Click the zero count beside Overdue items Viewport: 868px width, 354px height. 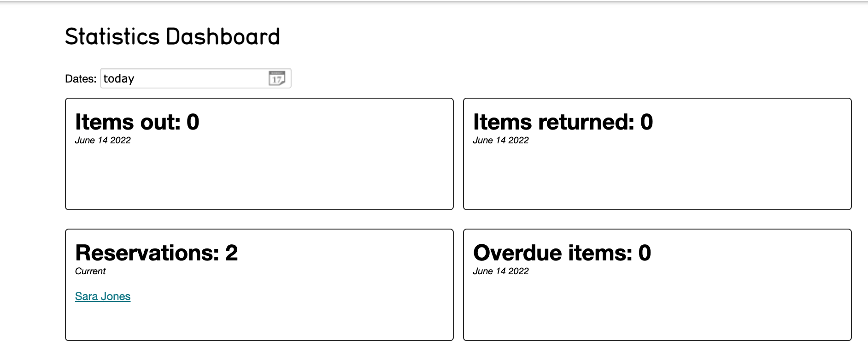(x=645, y=253)
